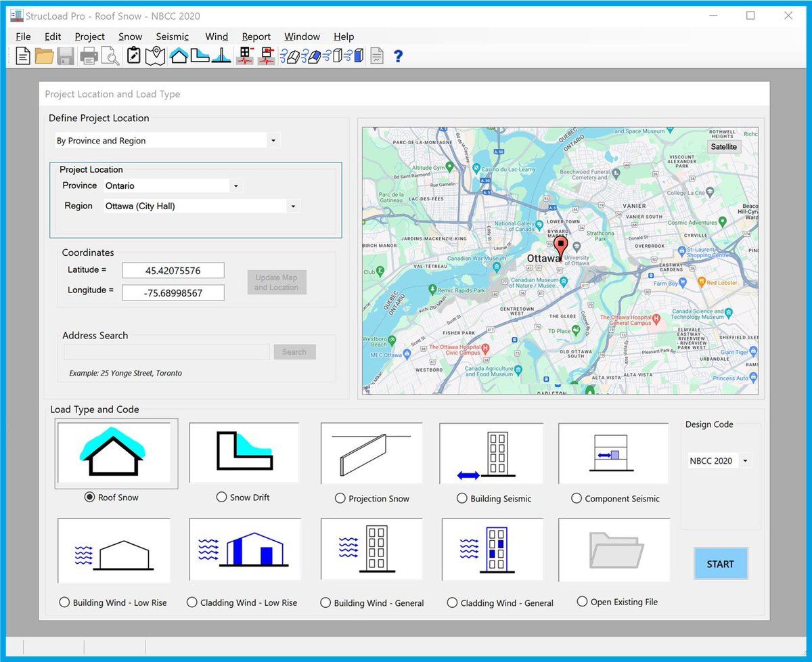Open the Design Code dropdown
Viewport: 812px width, 662px height.
pos(744,460)
